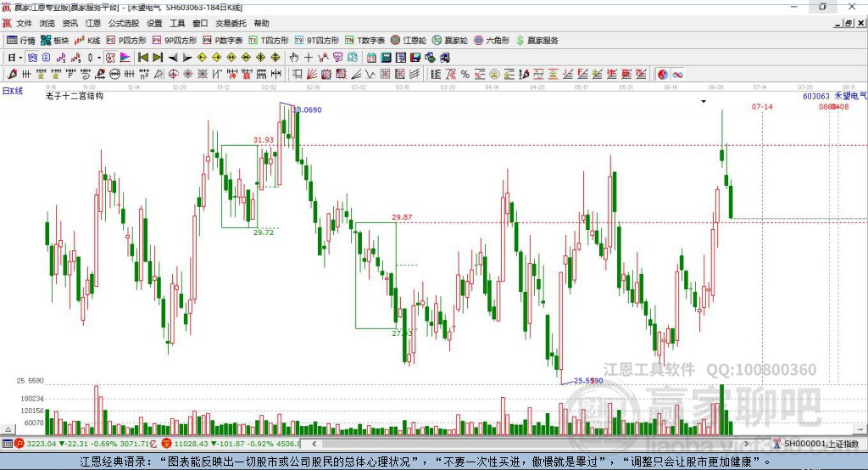
Task: Open the calendar icon in toolbar
Action: 371,58
